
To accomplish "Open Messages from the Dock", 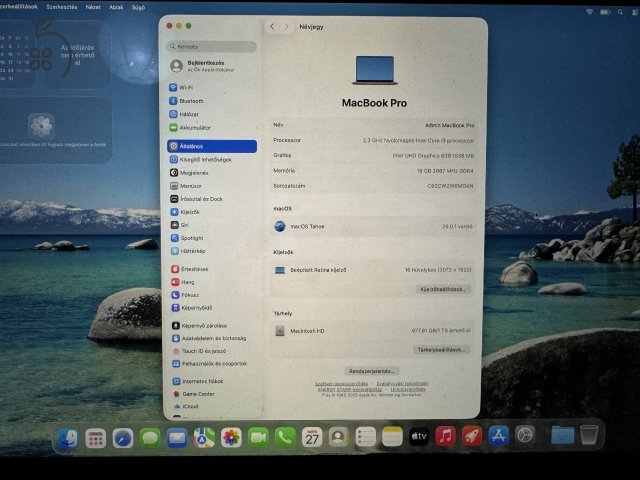I will coord(150,438).
